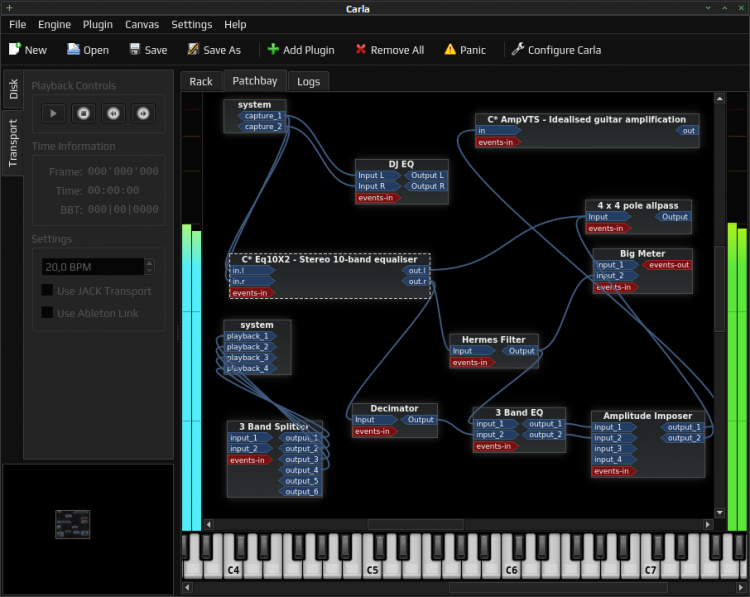
Task: Click AmpVTS out port
Action: (687, 131)
